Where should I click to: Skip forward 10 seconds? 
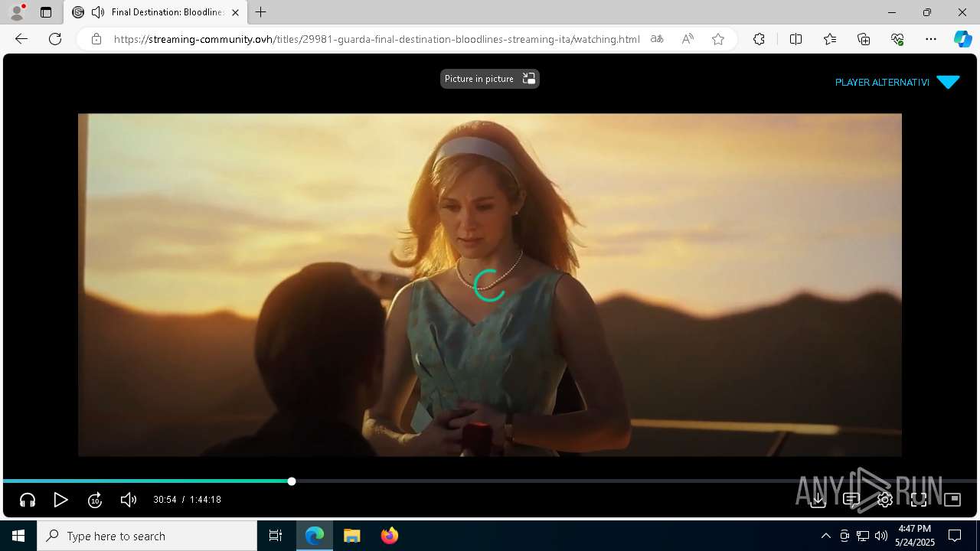click(x=95, y=500)
